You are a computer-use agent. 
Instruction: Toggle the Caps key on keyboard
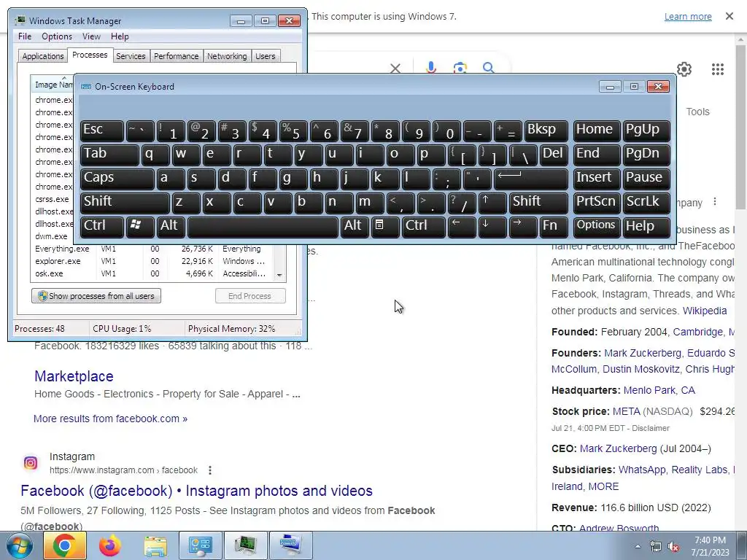117,179
